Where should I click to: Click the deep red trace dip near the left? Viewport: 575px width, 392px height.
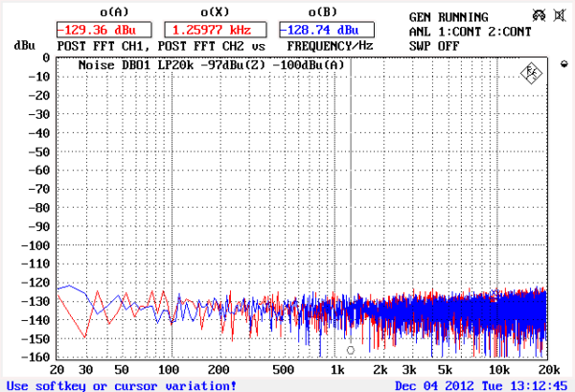point(86,336)
